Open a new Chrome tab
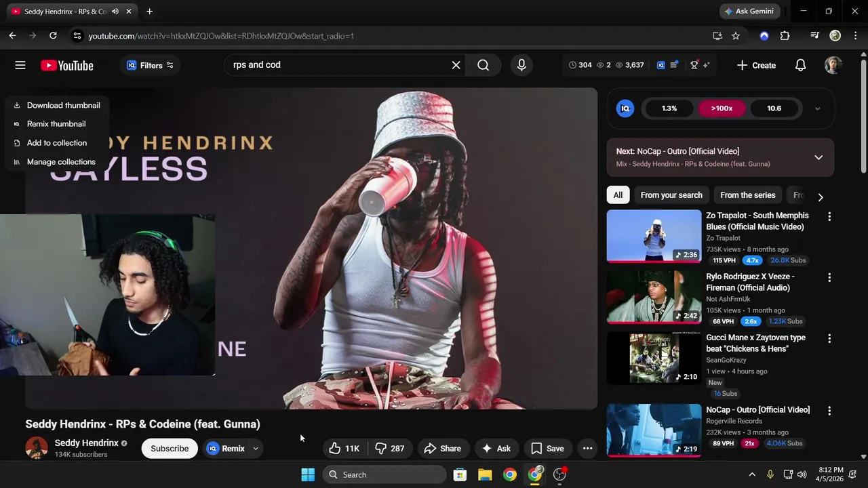 149,12
